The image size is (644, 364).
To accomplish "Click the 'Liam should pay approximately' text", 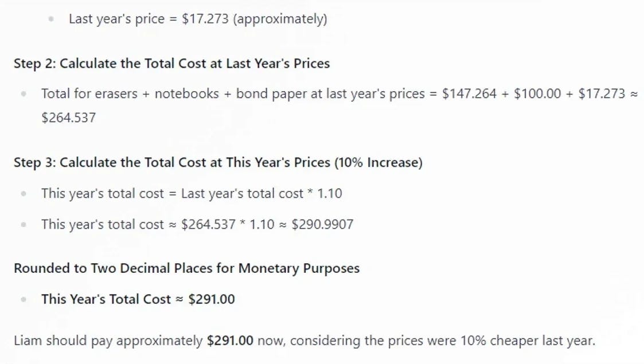I will [x=108, y=340].
